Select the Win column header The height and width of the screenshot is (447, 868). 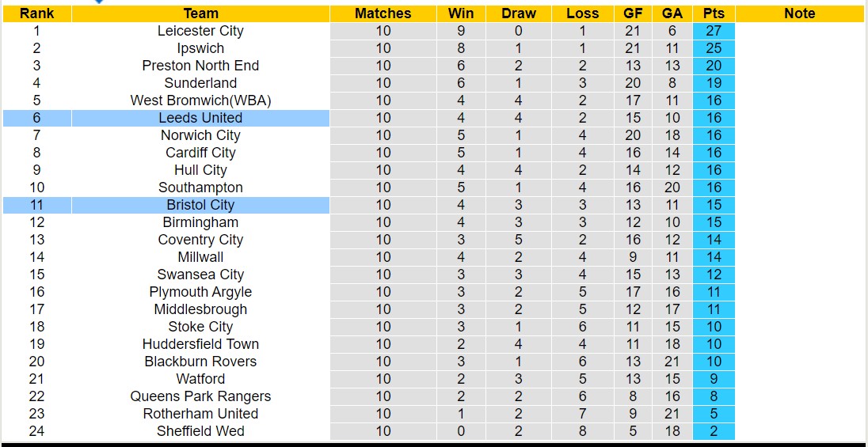pyautogui.click(x=461, y=13)
